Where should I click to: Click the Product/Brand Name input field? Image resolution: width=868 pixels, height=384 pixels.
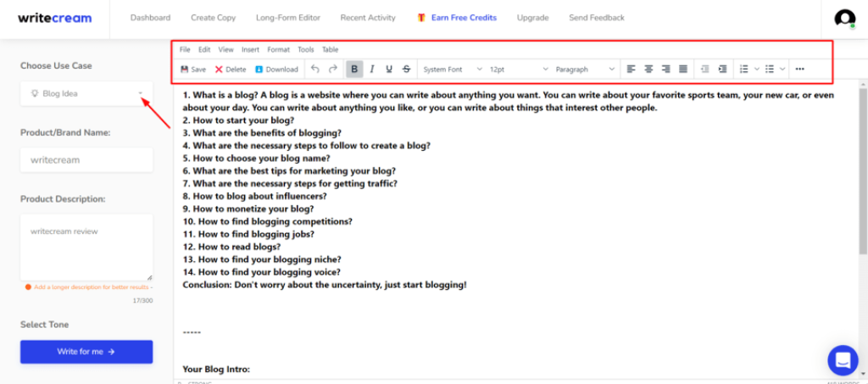[x=86, y=159]
